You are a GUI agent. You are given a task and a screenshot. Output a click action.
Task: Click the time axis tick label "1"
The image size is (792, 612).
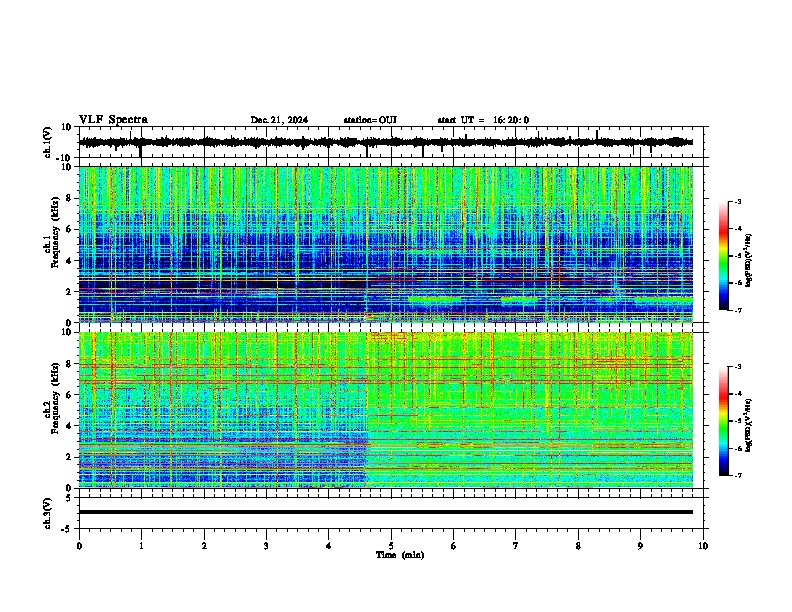(141, 546)
